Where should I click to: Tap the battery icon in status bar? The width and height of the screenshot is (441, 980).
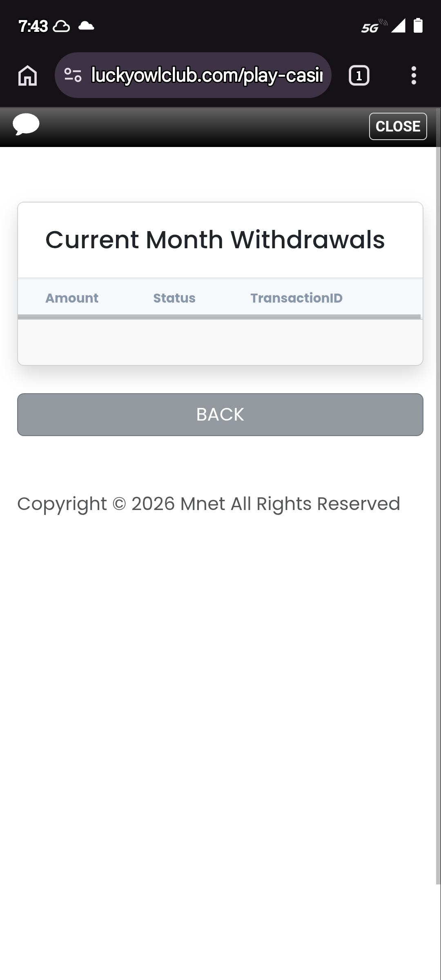click(418, 26)
